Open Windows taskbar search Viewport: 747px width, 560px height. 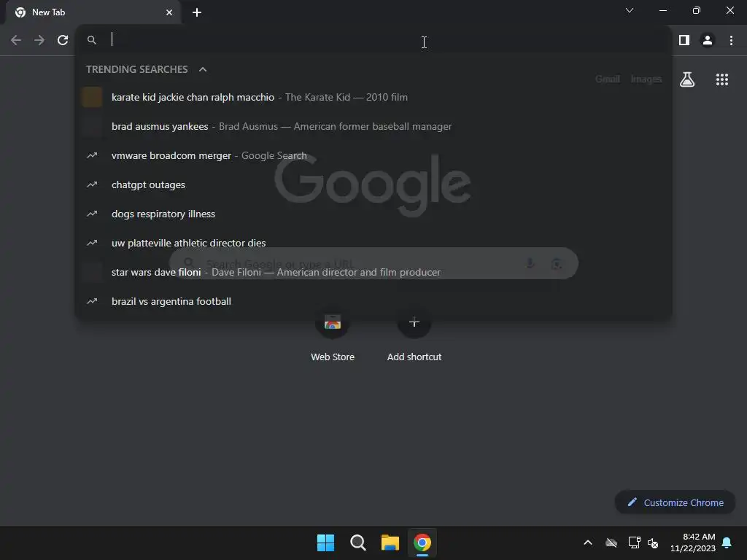pos(357,542)
